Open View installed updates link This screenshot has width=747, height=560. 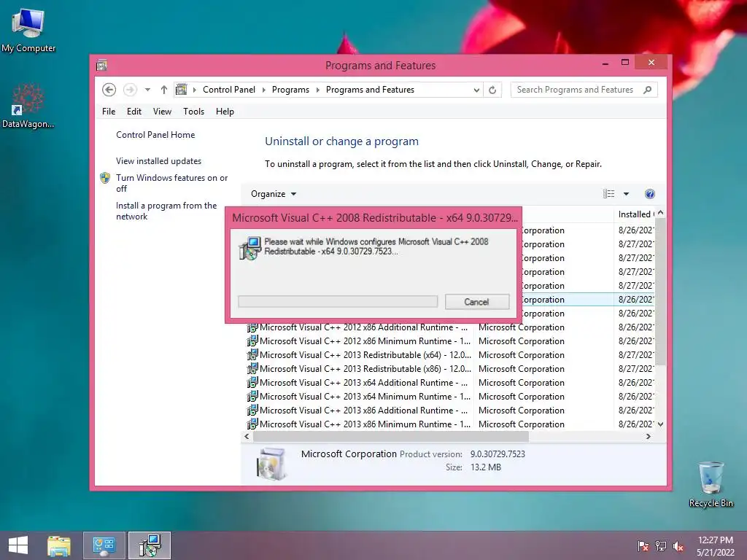[158, 161]
